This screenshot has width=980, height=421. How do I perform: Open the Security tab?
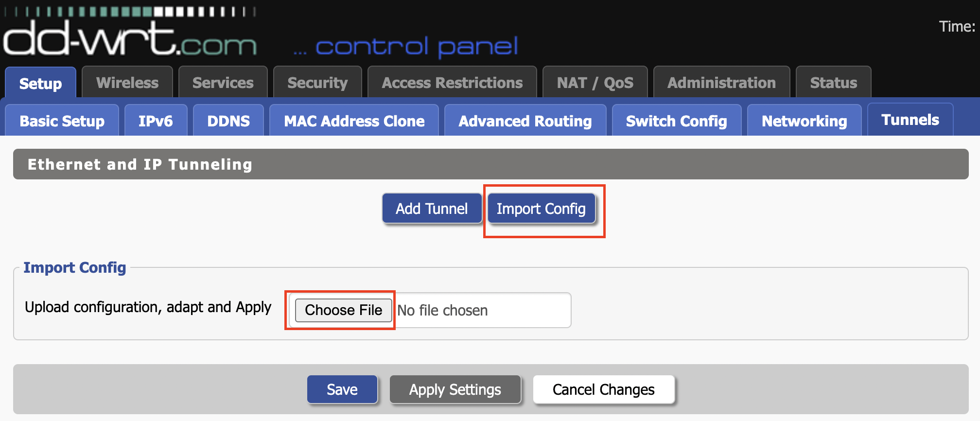317,83
